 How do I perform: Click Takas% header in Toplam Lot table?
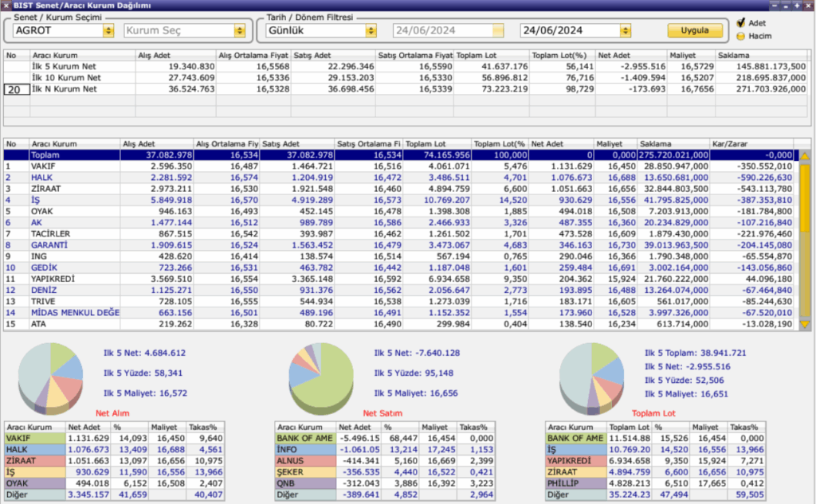point(747,427)
